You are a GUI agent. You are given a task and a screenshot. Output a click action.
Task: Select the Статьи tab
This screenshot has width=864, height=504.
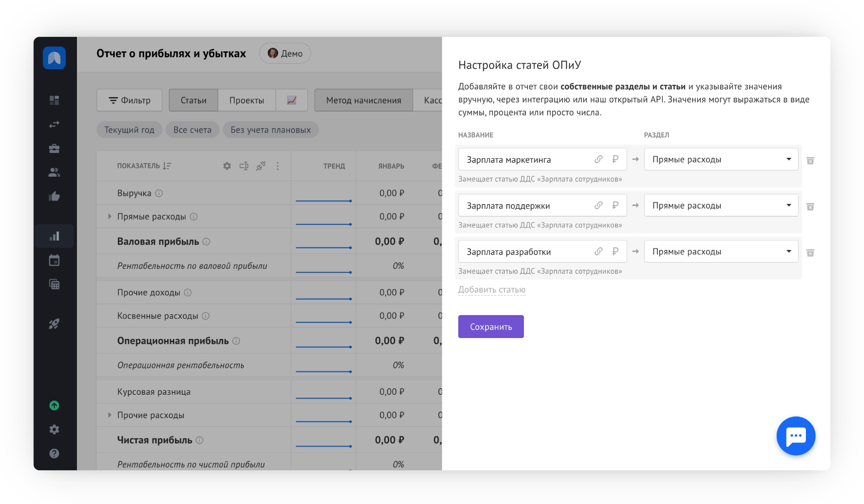[193, 100]
